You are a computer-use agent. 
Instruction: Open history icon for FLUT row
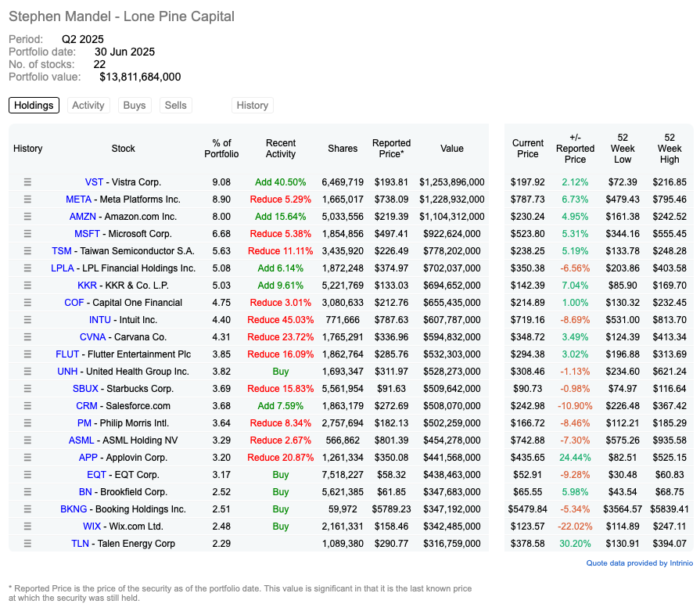[27, 354]
